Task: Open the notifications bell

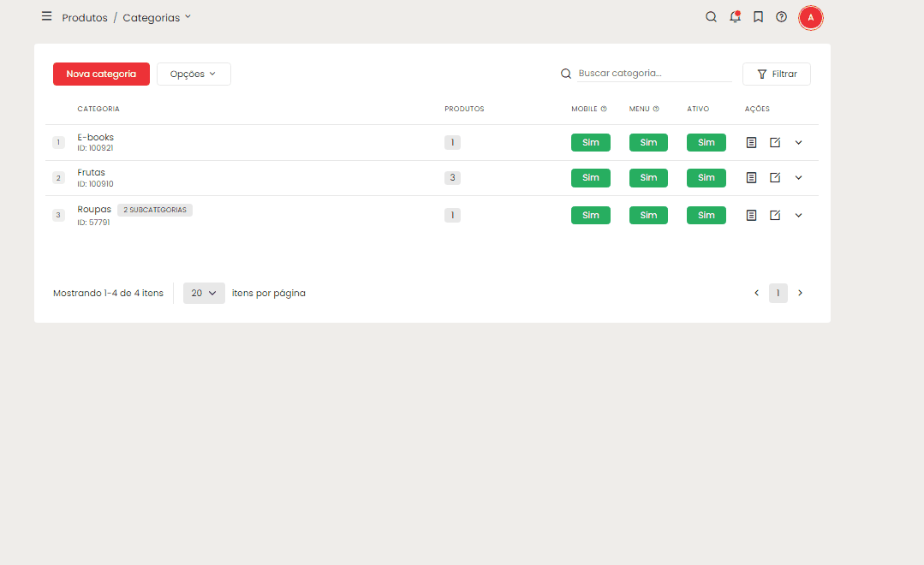Action: pos(735,17)
